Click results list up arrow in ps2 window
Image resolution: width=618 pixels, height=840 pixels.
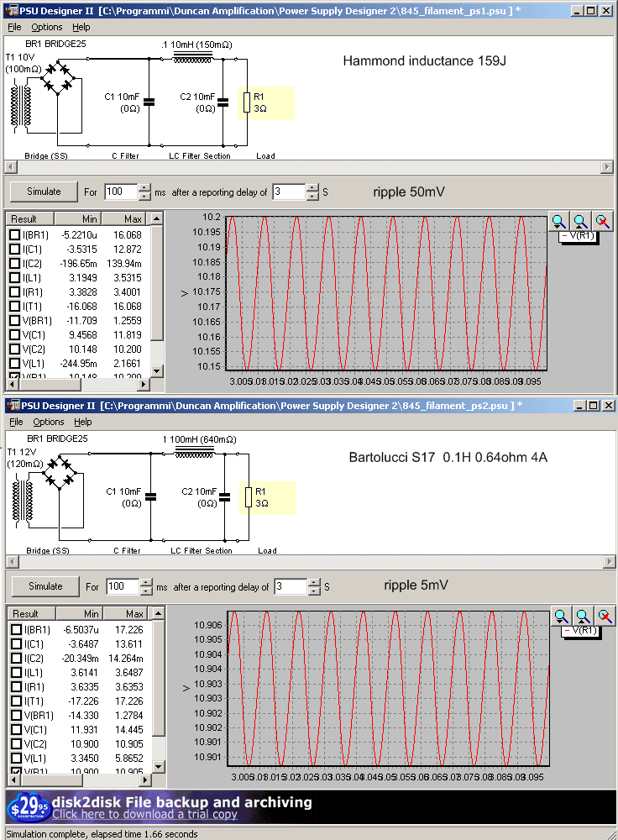158,613
